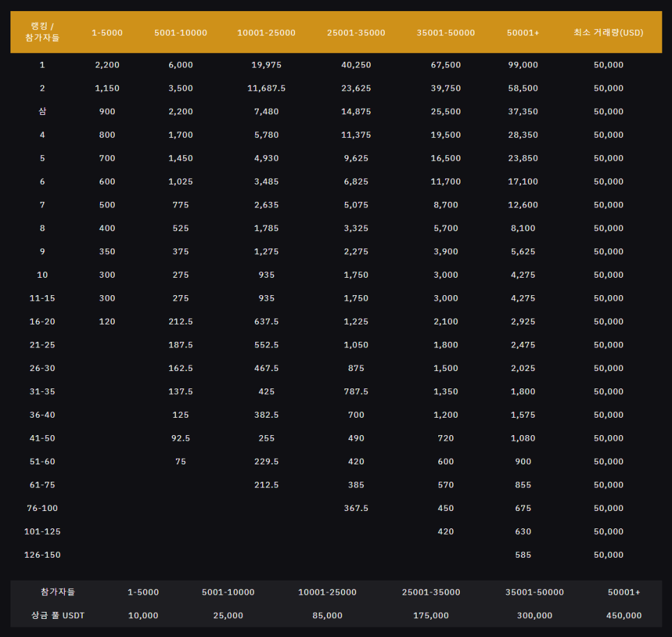Screen dimensions: 672x637
Task: Select the '855' value
Action: click(523, 485)
